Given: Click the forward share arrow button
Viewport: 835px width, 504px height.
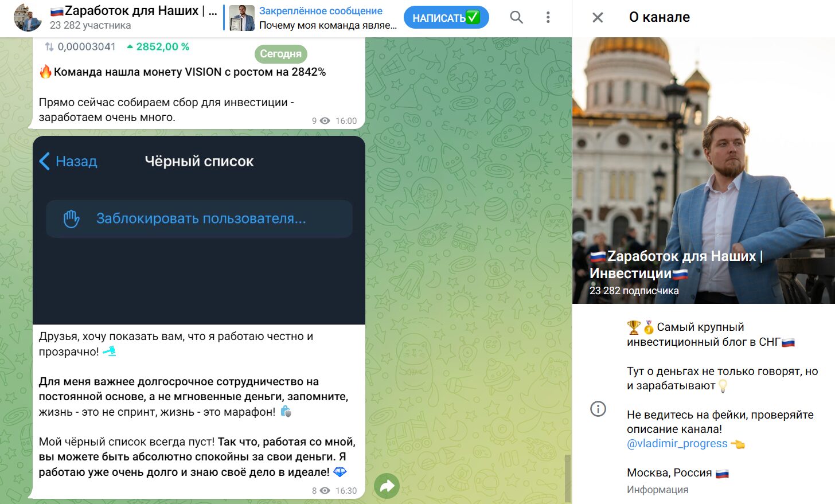Looking at the screenshot, I should coord(387,486).
